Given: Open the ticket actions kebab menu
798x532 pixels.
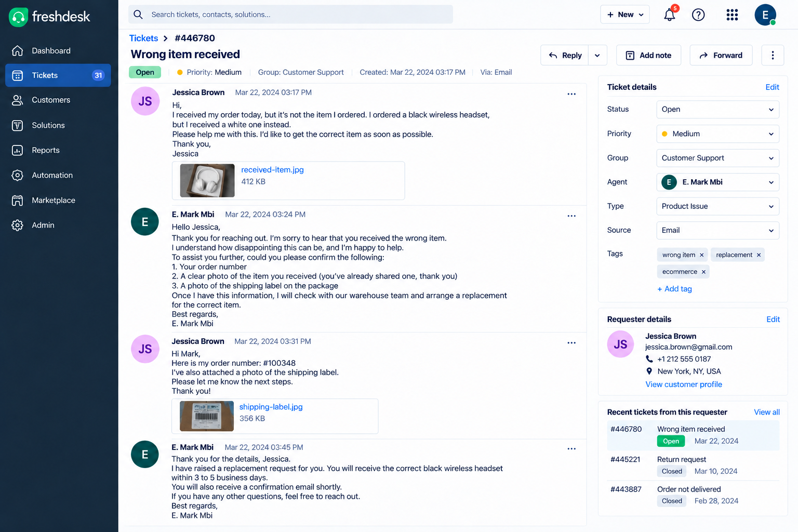Looking at the screenshot, I should 773,55.
